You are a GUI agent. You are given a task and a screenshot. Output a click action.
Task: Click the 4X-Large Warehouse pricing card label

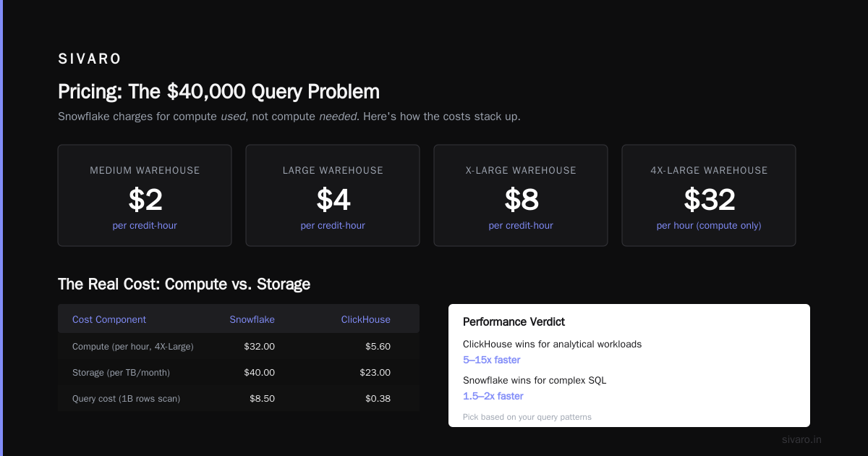coord(709,170)
